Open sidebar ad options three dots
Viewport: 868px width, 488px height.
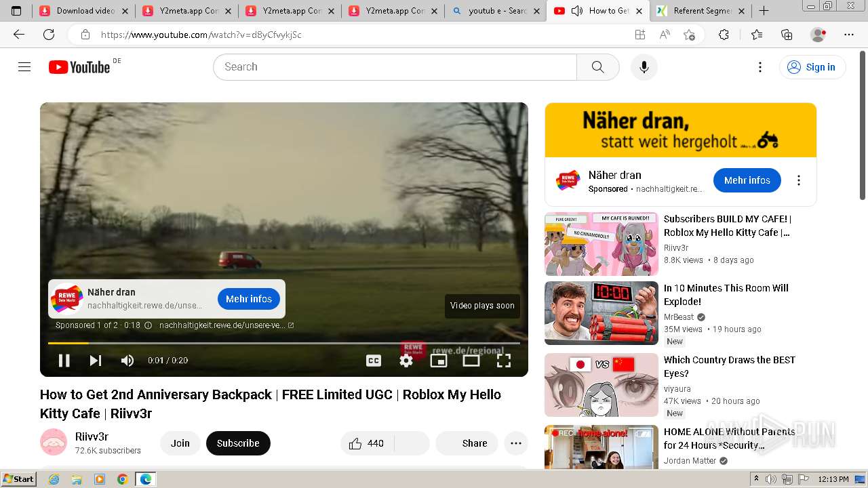799,180
